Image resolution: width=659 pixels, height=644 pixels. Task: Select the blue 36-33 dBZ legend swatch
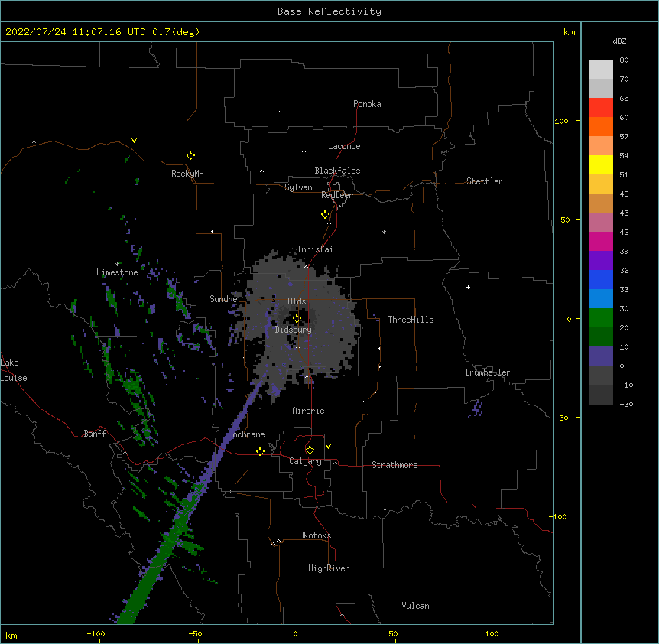[x=601, y=279]
